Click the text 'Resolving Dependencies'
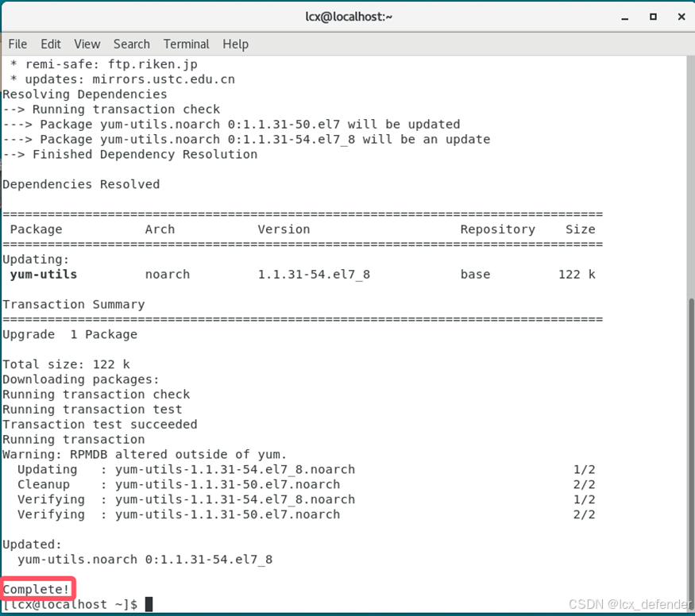Screen dimensions: 695x616 pyautogui.click(x=85, y=94)
